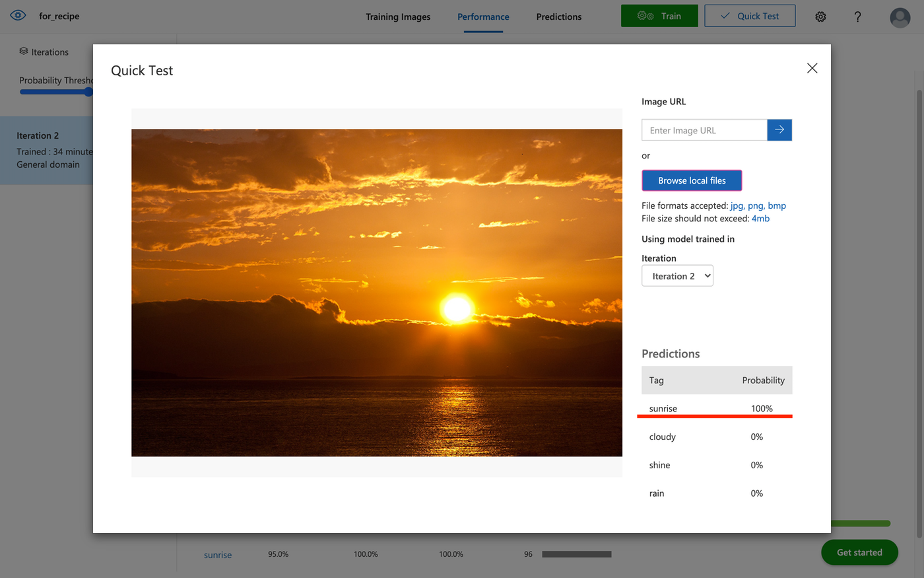Expand the Iteration 2 dropdown
This screenshot has height=578, width=924.
[677, 276]
